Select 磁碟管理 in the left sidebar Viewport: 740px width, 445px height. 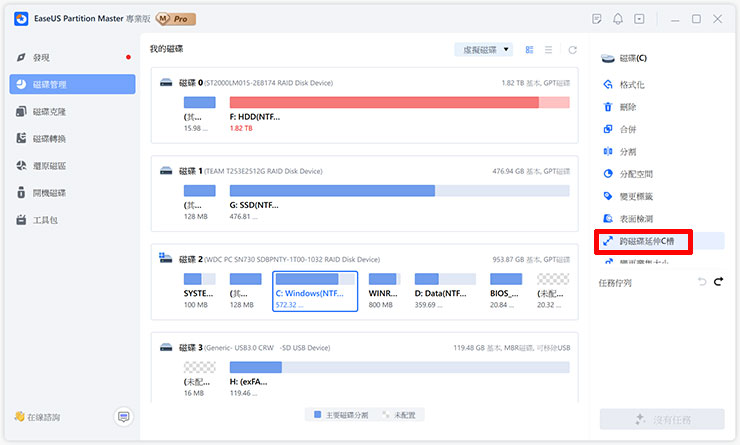click(72, 84)
